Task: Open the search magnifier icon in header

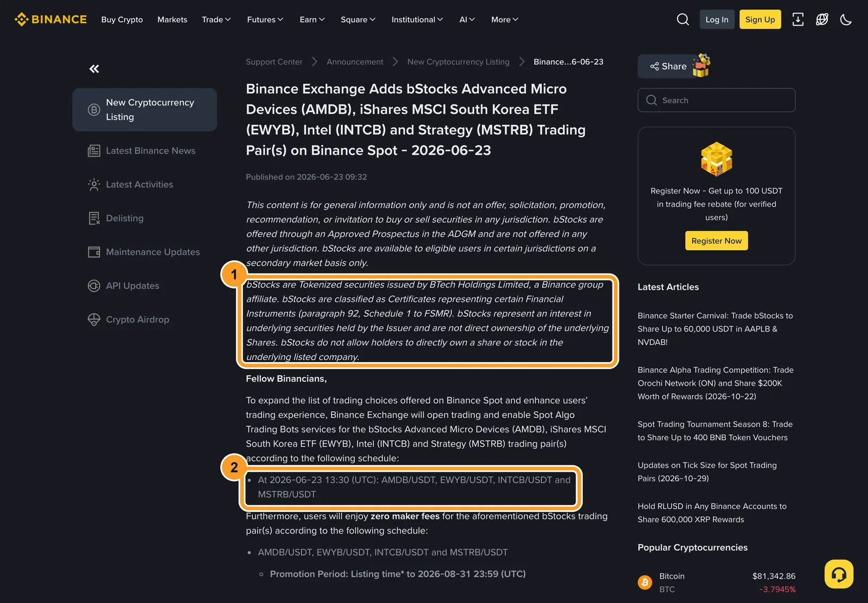Action: click(683, 20)
